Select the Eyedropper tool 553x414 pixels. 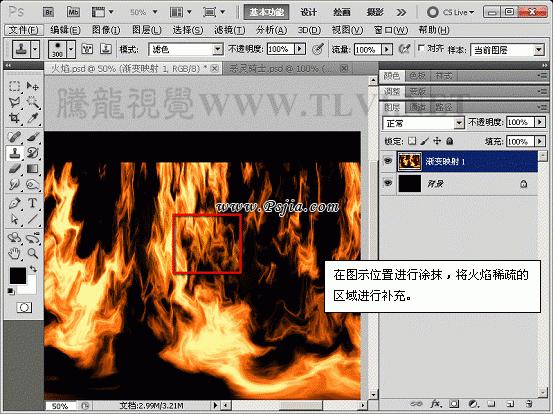click(32, 118)
